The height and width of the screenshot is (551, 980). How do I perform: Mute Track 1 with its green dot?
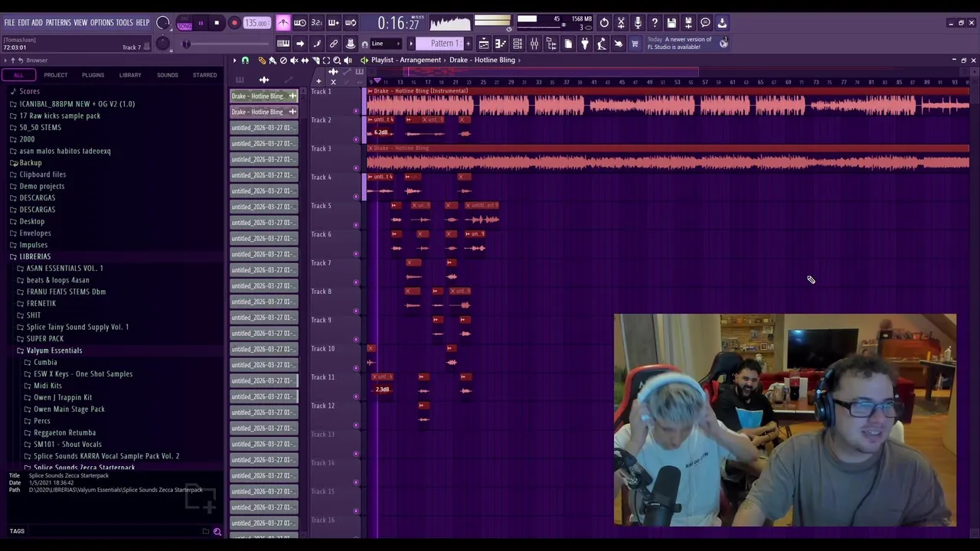356,111
